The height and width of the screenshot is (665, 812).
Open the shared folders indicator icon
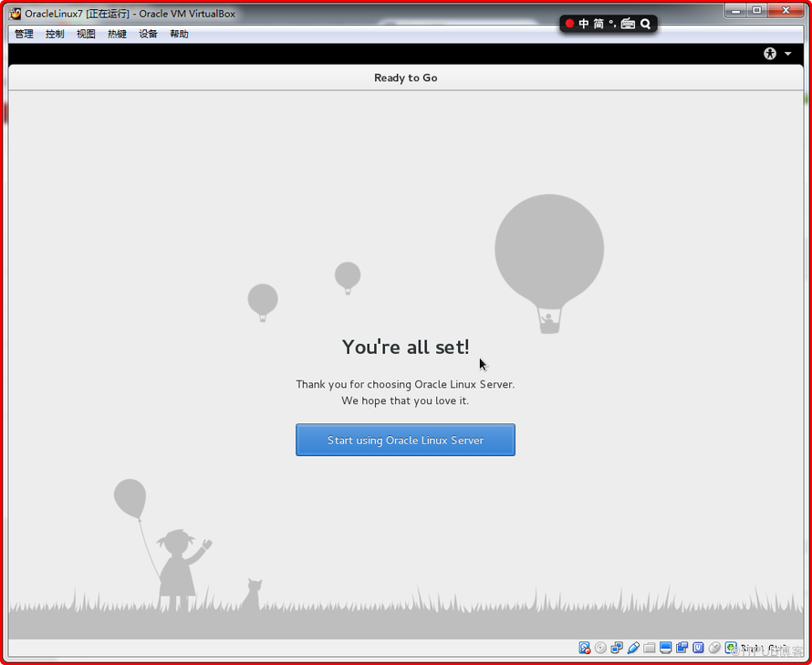click(650, 648)
